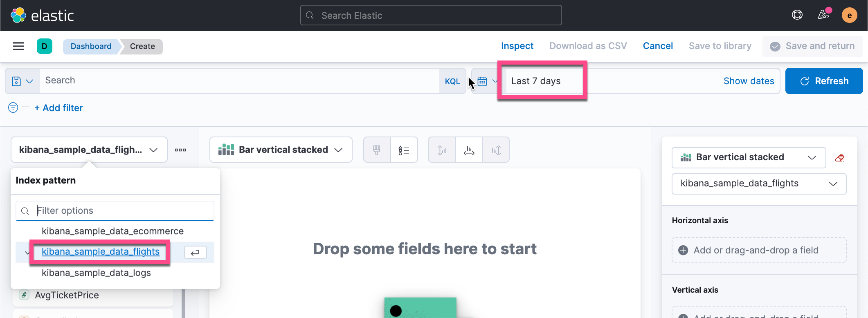Open the saved query disk menu
This screenshot has width=868, height=318.
[22, 81]
